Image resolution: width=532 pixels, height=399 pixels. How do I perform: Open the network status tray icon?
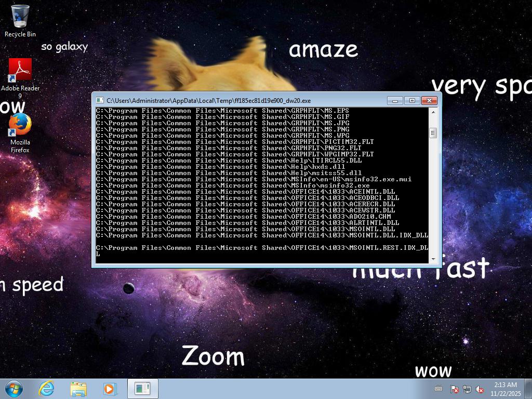(x=467, y=389)
